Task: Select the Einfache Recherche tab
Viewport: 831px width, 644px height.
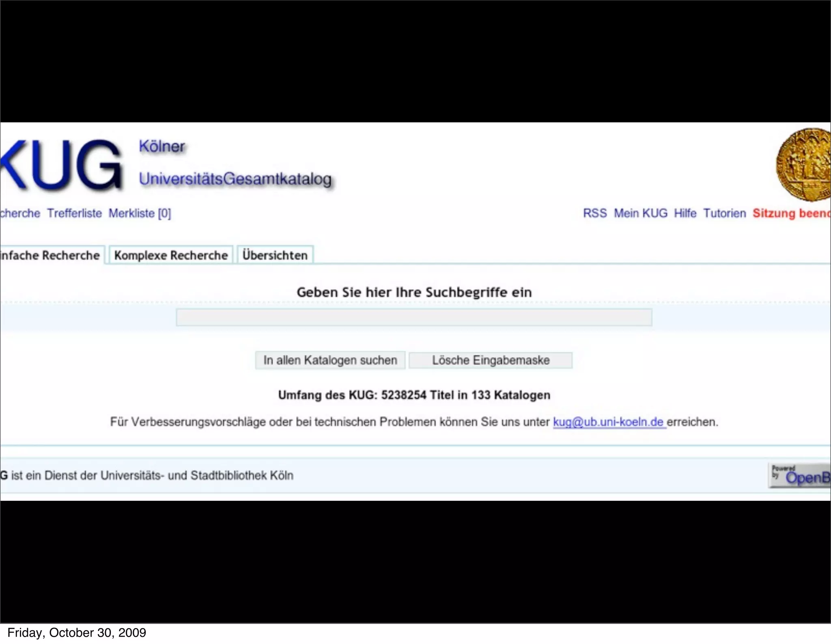Action: point(50,255)
